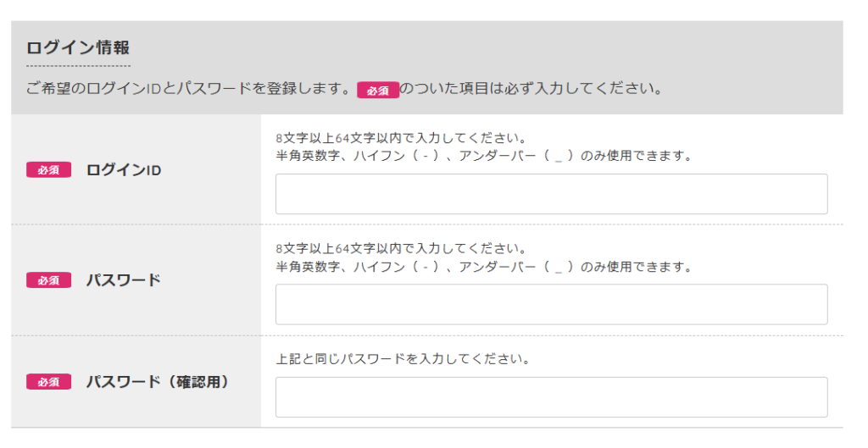Click the 必須 badge beside ログインID
Image resolution: width=868 pixels, height=448 pixels.
tap(48, 170)
